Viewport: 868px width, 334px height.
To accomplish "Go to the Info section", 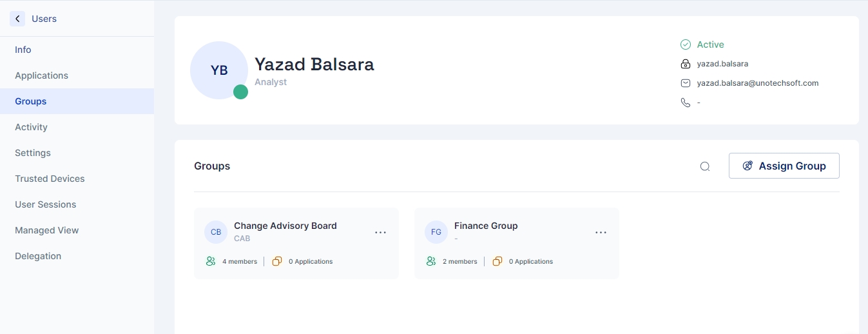I will tap(23, 50).
